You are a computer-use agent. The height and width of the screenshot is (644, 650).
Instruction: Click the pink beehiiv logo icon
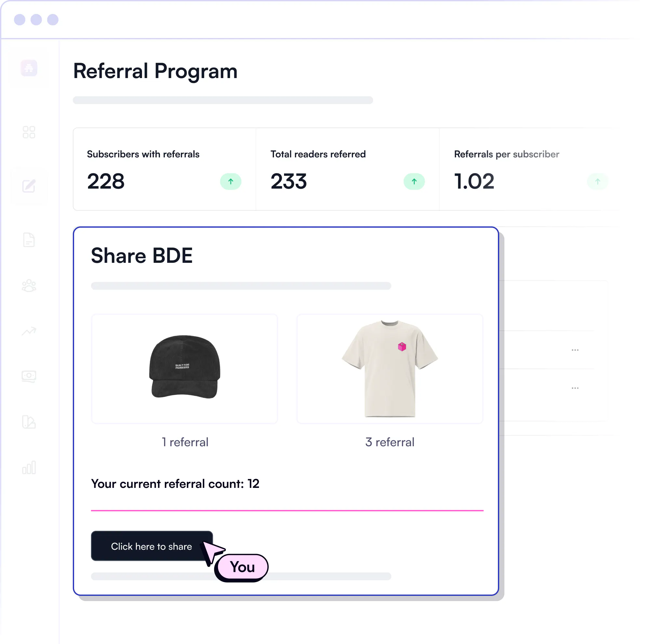(x=29, y=68)
